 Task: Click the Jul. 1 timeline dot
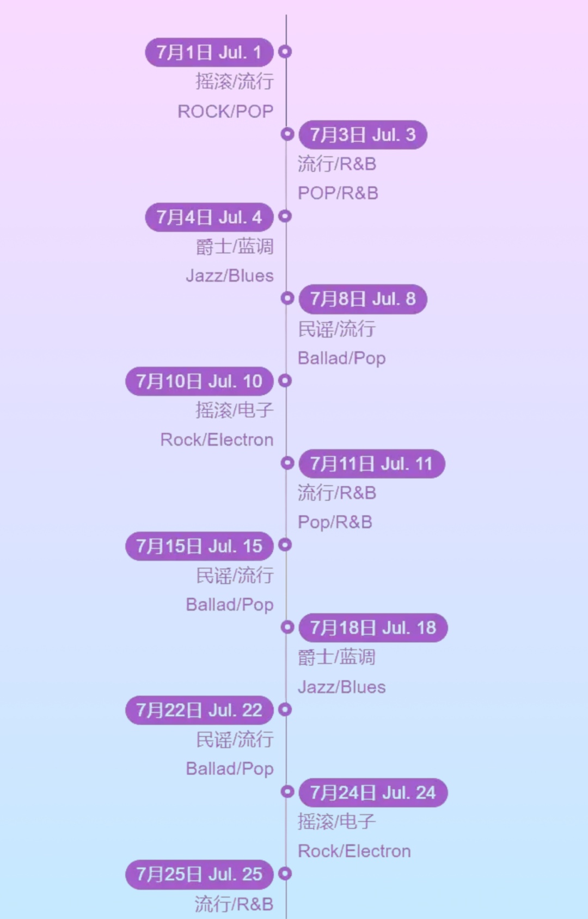285,52
